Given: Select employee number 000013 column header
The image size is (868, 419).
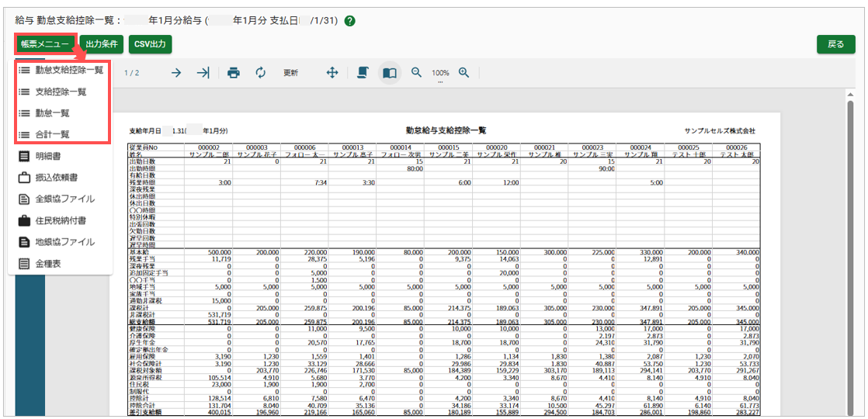Looking at the screenshot, I should point(353,147).
